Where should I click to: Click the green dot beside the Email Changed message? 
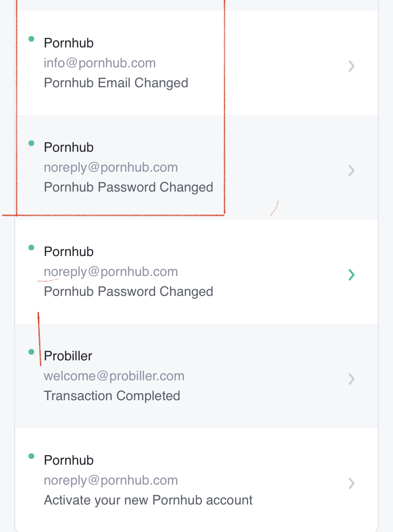[x=31, y=39]
